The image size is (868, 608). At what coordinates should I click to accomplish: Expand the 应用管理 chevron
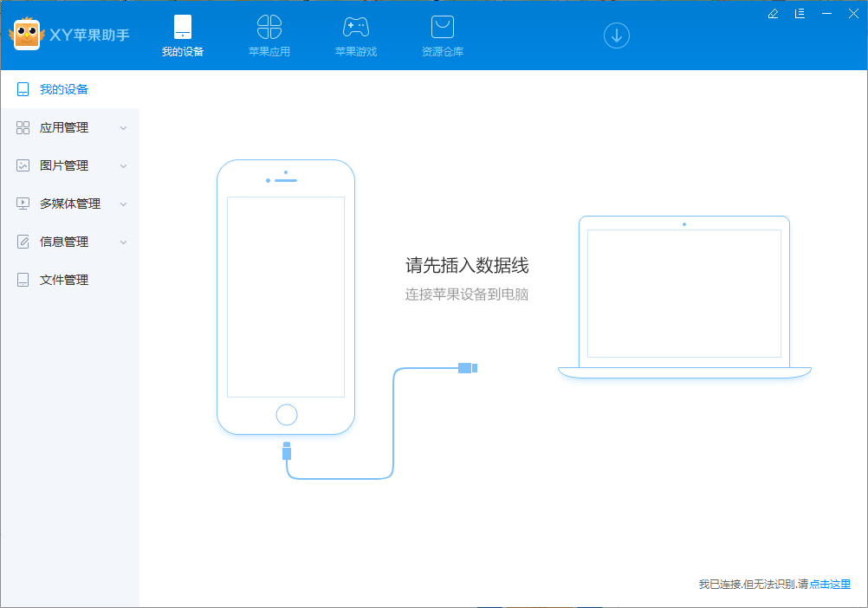tap(124, 128)
